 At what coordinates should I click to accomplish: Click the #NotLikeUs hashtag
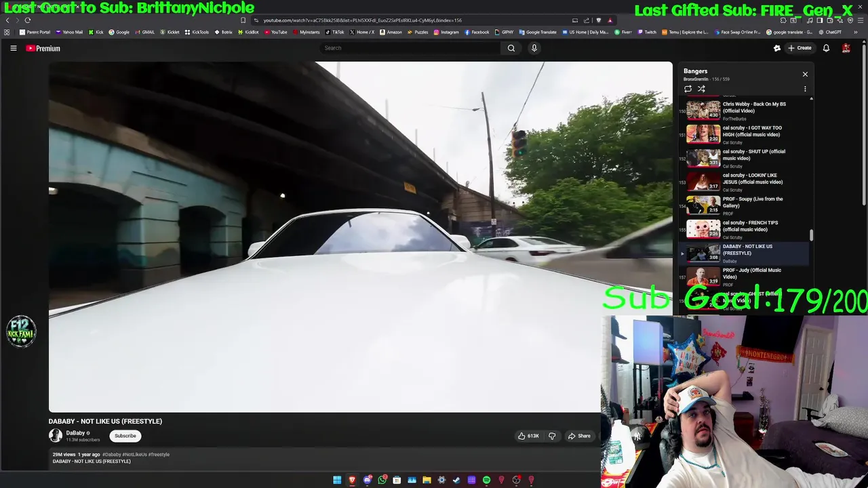tap(134, 455)
